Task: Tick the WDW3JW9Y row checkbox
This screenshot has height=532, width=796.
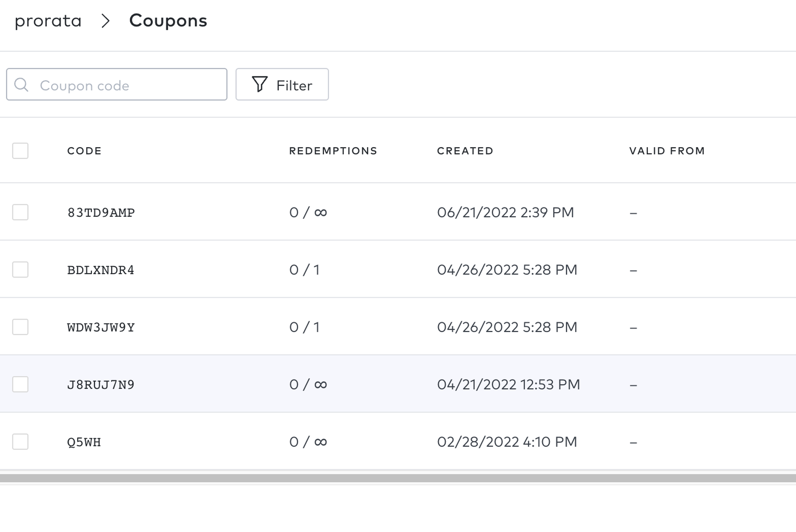Action: click(x=20, y=327)
